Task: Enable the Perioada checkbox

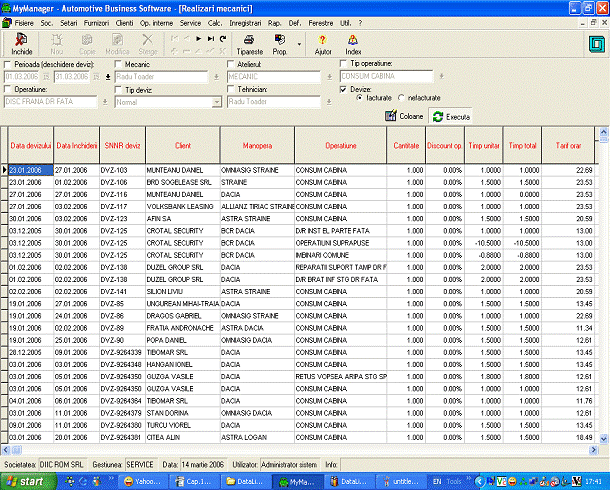Action: 8,64
